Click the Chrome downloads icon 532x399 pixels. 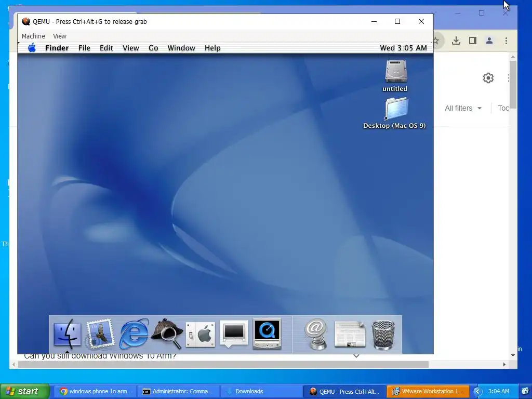[x=456, y=41]
